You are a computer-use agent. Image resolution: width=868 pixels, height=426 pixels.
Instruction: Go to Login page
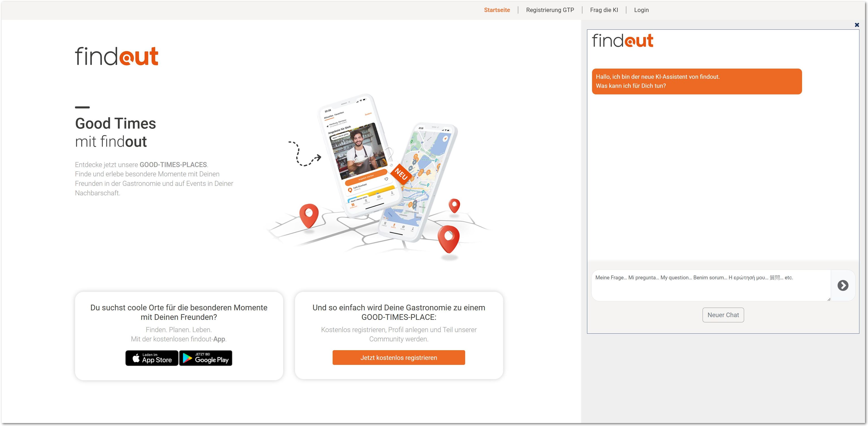(641, 10)
